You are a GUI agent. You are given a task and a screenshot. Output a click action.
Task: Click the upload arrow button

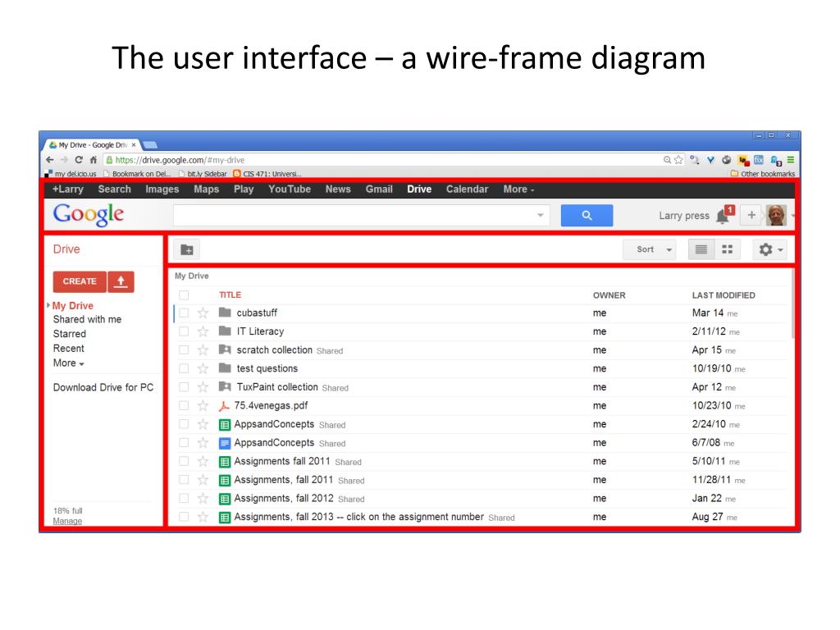click(121, 282)
